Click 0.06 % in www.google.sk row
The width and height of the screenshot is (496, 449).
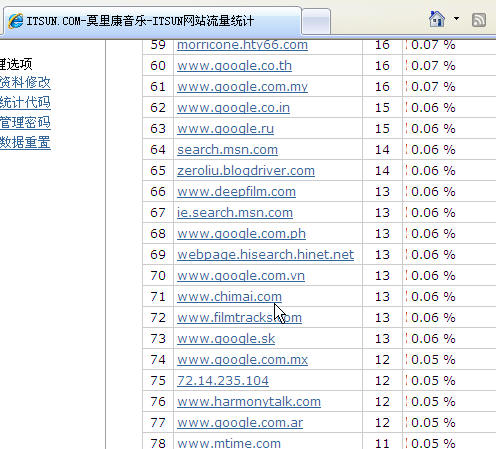(x=433, y=339)
